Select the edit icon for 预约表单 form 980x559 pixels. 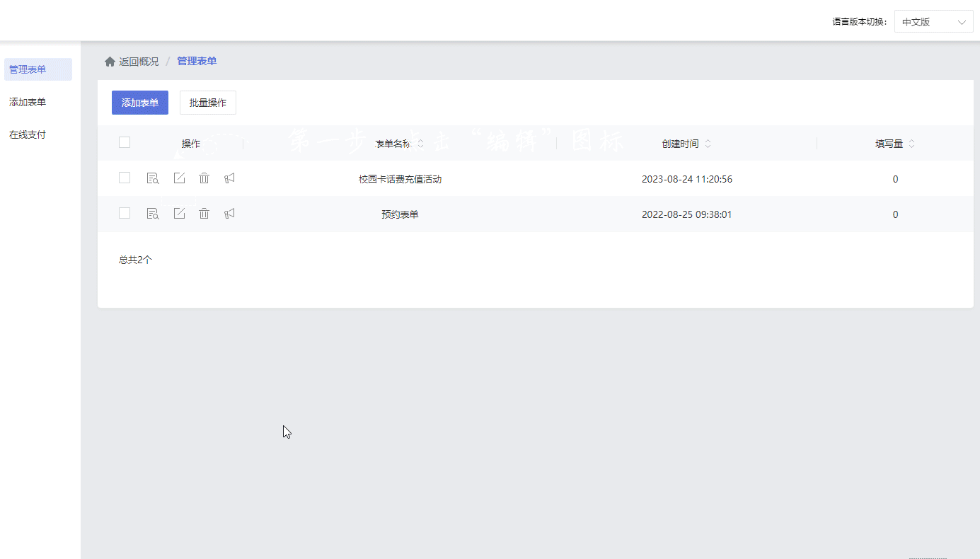pos(178,213)
